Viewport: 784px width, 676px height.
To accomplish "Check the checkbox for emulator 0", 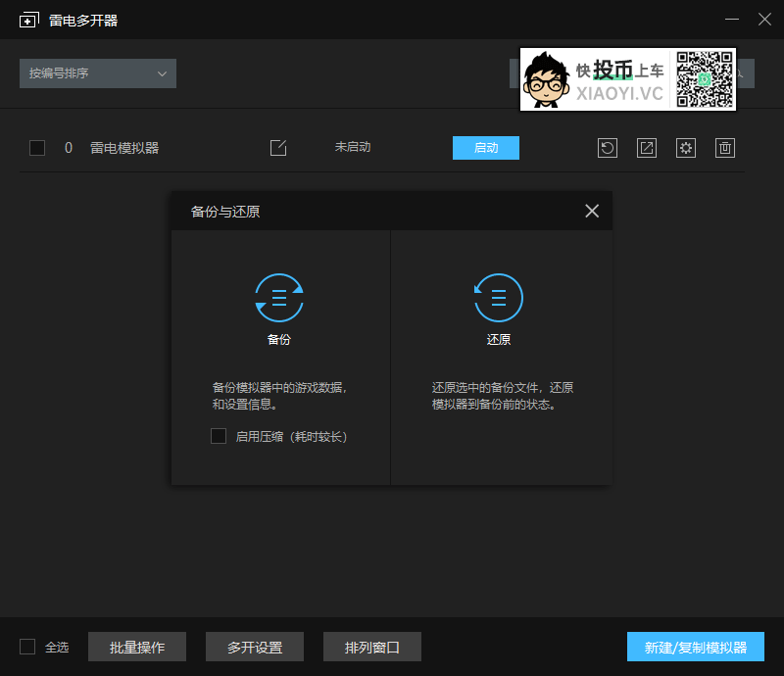I will point(37,147).
